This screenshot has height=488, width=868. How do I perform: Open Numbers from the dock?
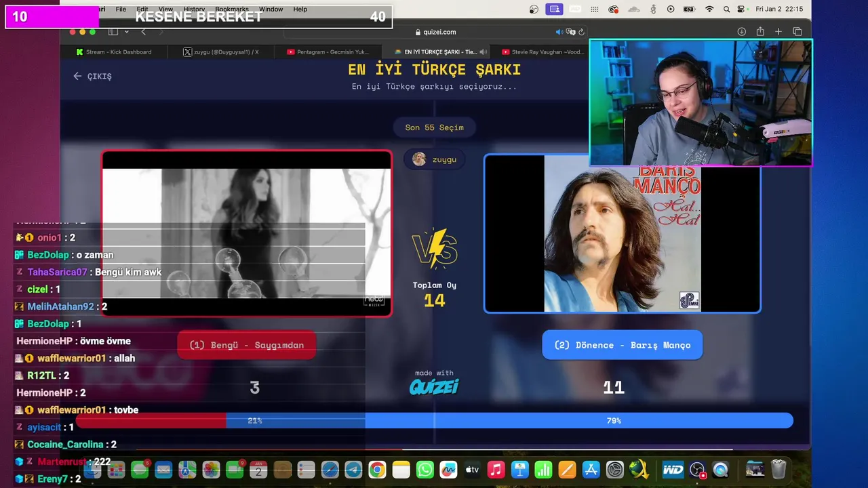pyautogui.click(x=544, y=470)
